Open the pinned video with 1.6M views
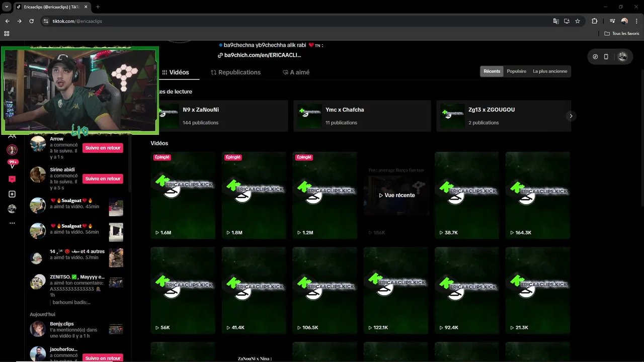This screenshot has height=362, width=644. click(183, 195)
